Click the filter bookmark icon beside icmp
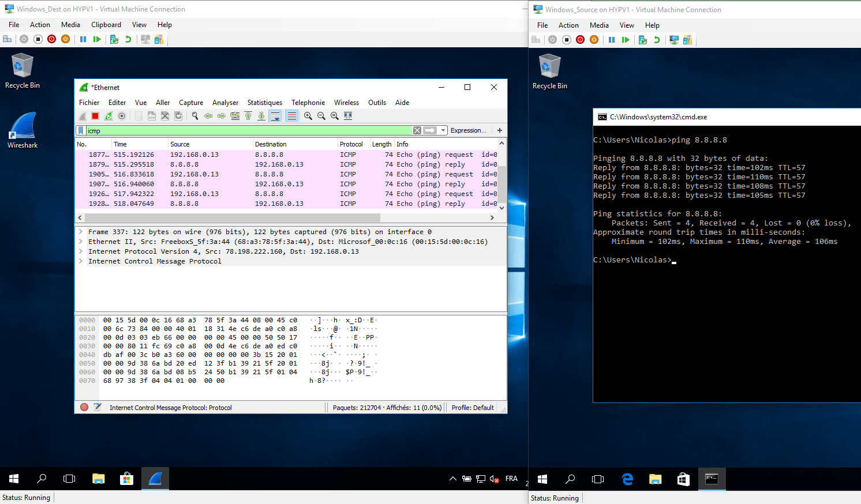Viewport: 861px width, 504px height. (81, 130)
